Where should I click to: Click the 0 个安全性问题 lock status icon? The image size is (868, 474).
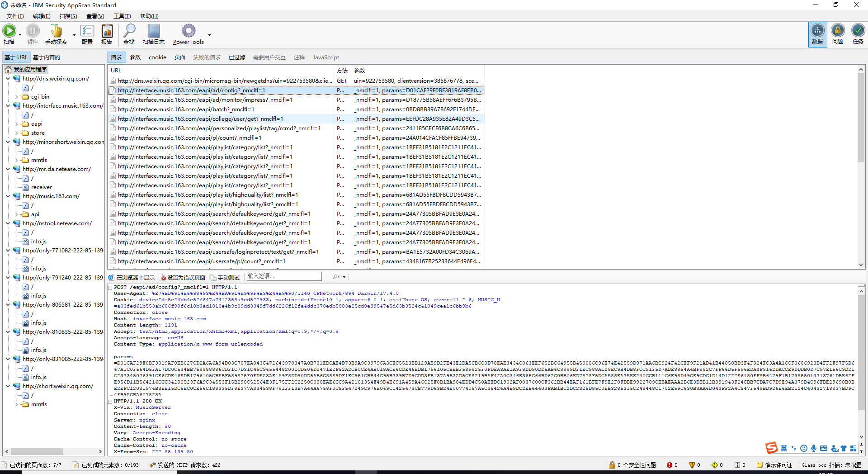point(612,465)
